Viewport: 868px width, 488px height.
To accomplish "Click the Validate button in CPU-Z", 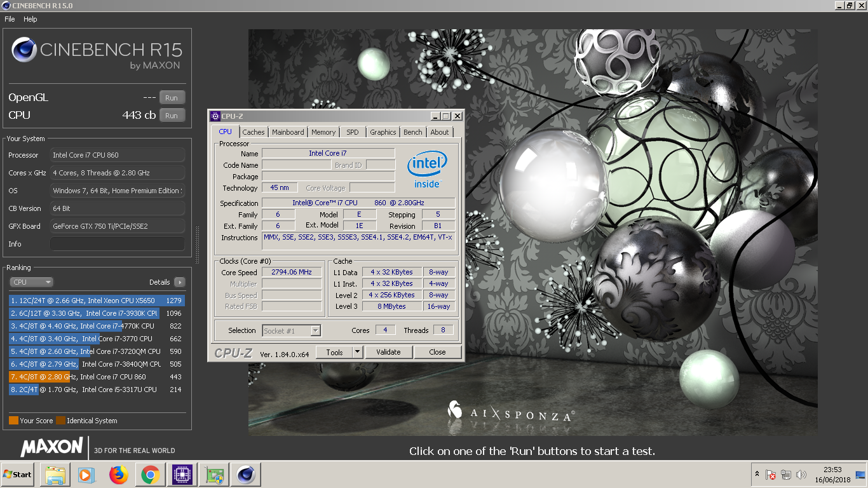I will (388, 352).
